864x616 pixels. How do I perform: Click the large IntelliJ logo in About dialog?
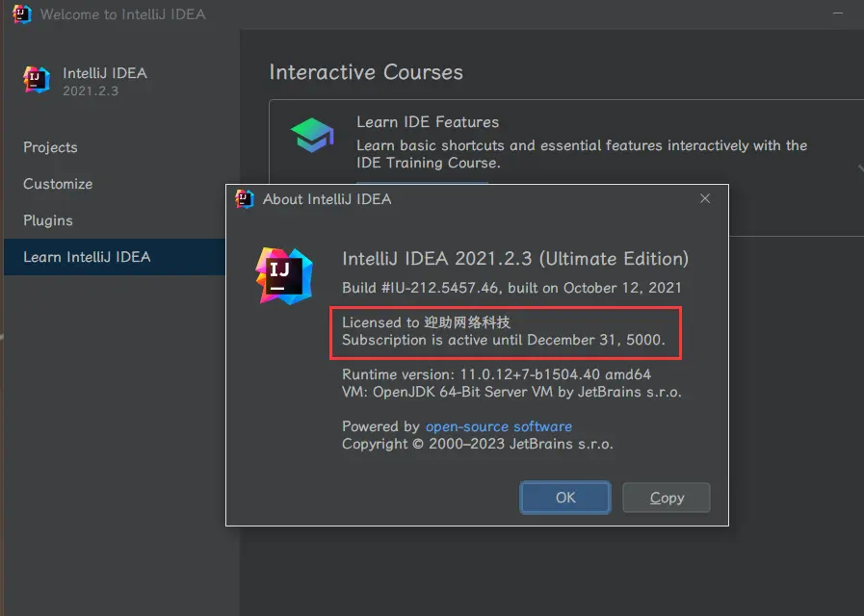284,275
